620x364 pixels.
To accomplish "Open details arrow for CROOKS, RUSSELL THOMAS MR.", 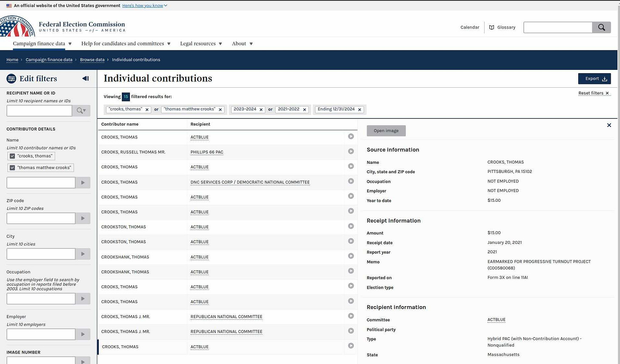I will [x=351, y=151].
